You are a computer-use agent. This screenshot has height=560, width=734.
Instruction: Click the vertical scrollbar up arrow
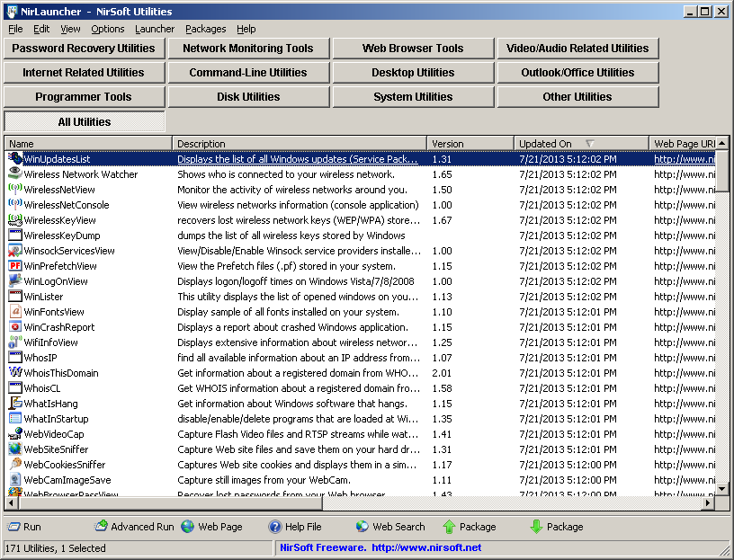point(722,143)
